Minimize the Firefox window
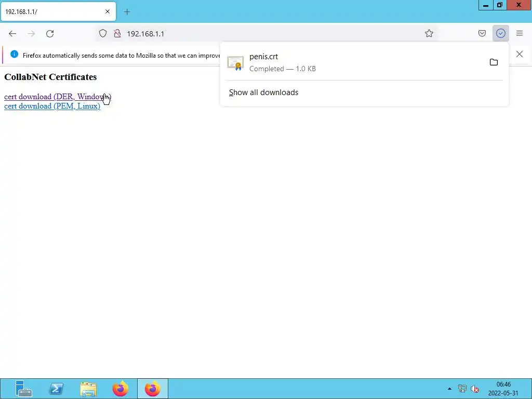 pyautogui.click(x=486, y=5)
